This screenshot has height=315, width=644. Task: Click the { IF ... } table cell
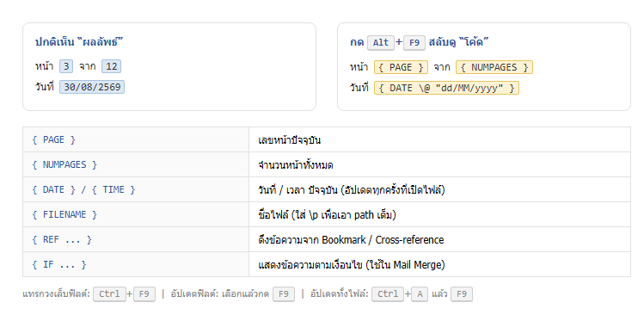pos(136,265)
